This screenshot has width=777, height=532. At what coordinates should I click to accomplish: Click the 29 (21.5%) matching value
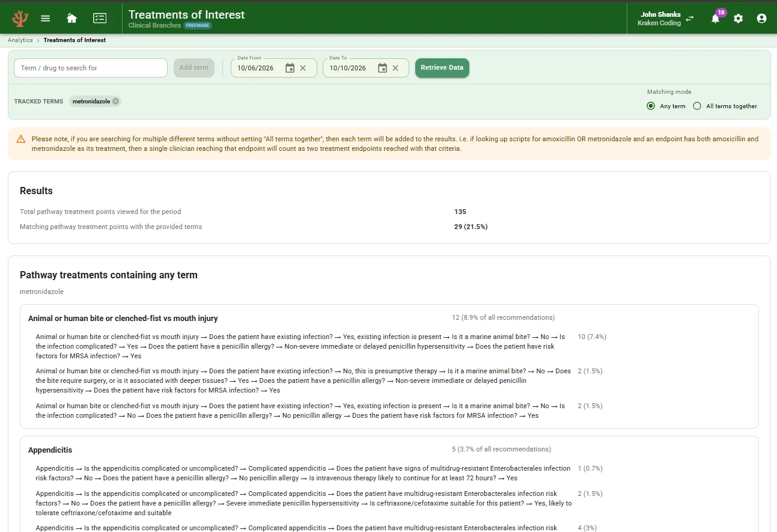471,227
